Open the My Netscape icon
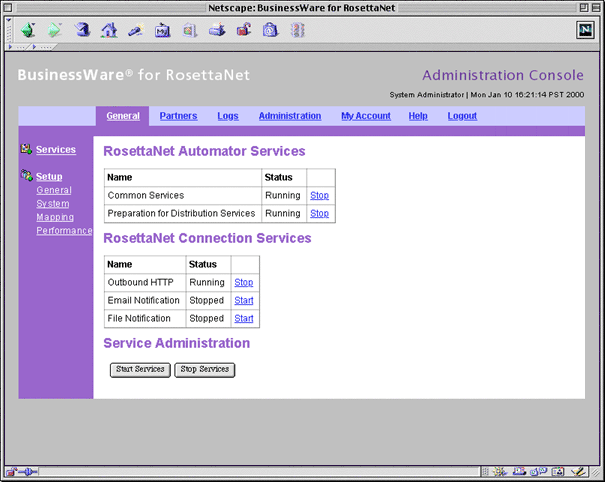The width and height of the screenshot is (605, 482). coord(162,30)
